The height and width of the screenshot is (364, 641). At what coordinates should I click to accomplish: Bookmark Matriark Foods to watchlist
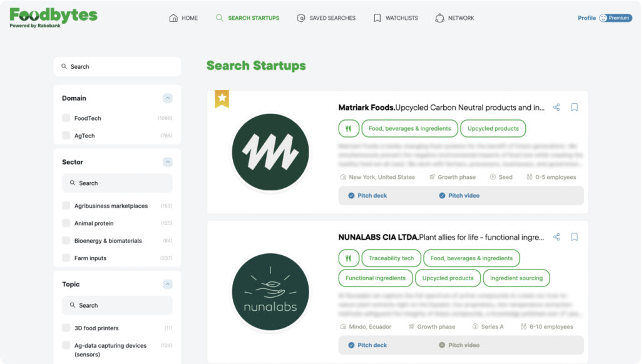(575, 107)
